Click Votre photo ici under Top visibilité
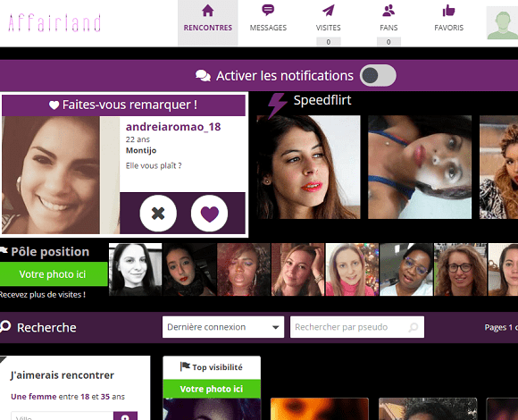This screenshot has width=518, height=420. pos(212,389)
